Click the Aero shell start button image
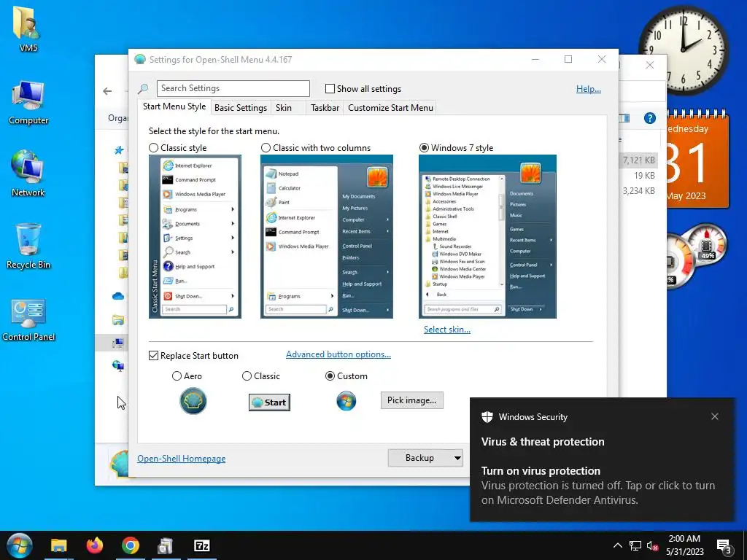 tap(193, 401)
